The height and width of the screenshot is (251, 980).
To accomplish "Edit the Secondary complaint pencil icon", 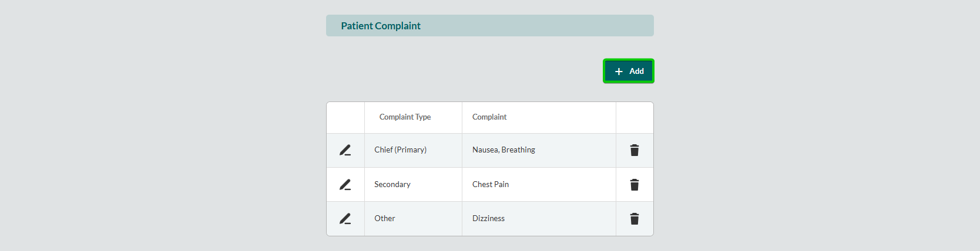I will click(345, 185).
